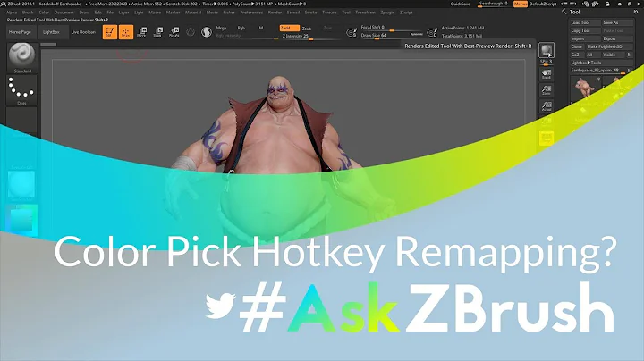Screen dimensions: 644x361
Task: Enable Zcut sculpt mode
Action: (x=327, y=28)
